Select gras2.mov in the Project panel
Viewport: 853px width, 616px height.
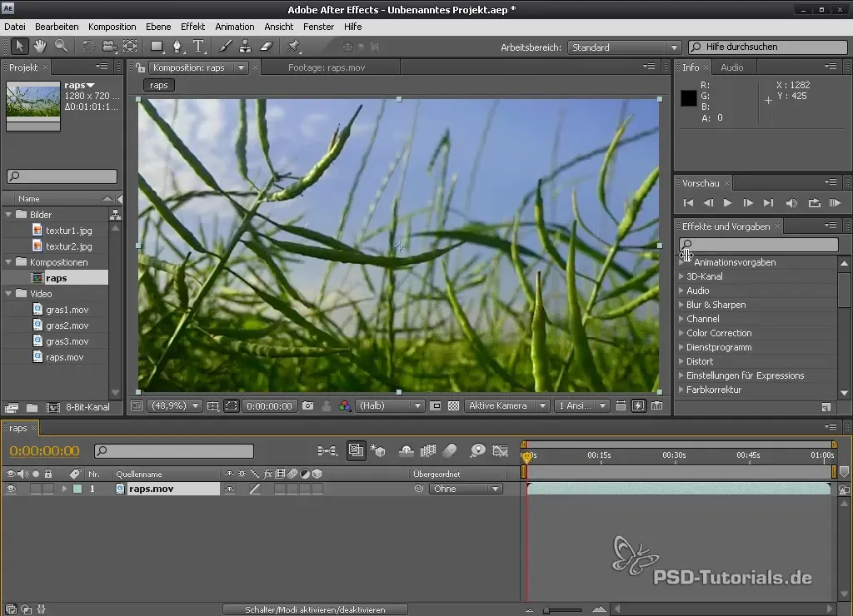67,325
